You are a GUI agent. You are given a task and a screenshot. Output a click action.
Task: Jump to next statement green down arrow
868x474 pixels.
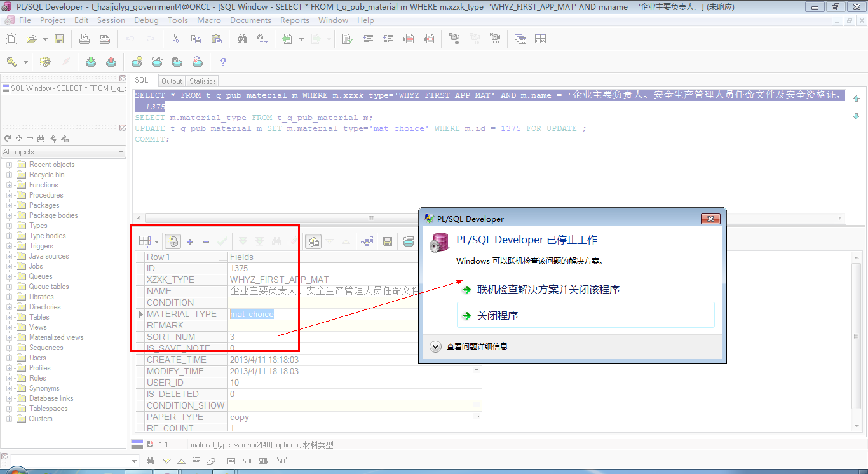856,116
